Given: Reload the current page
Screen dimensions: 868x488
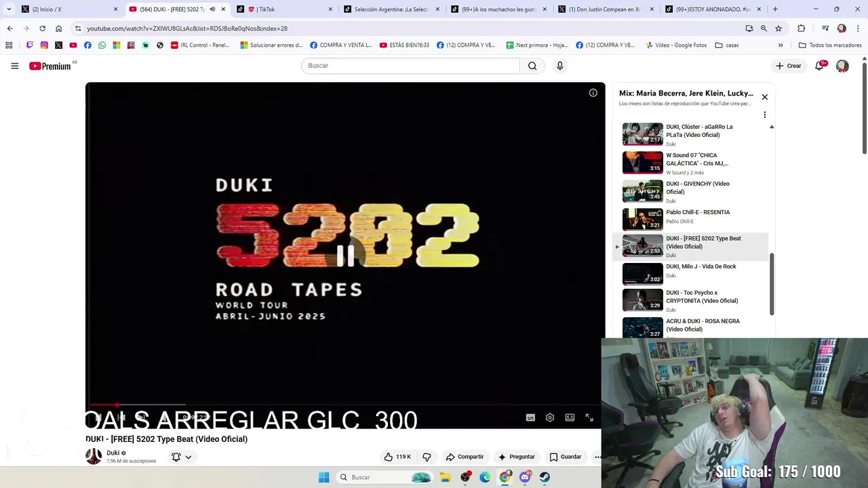Looking at the screenshot, I should (42, 28).
